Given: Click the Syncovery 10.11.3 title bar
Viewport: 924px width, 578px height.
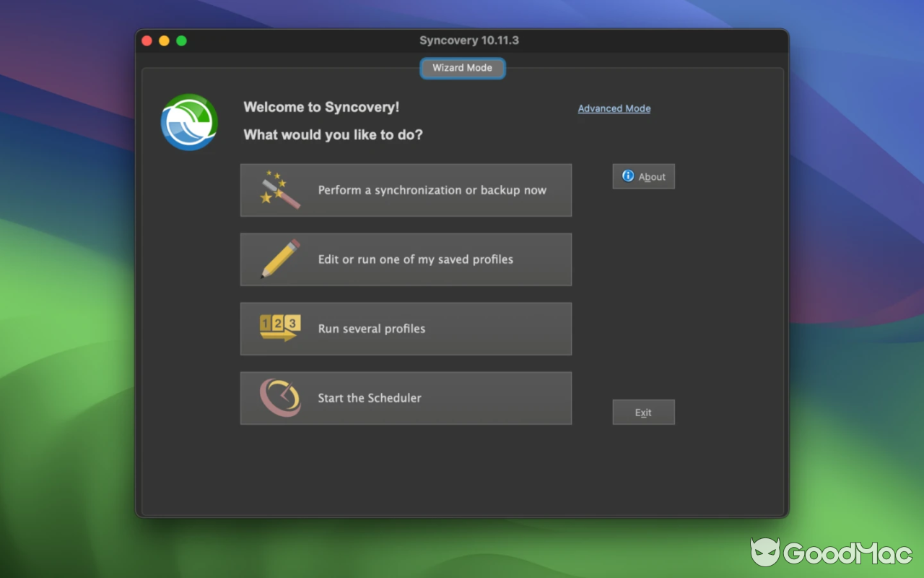Looking at the screenshot, I should point(469,40).
